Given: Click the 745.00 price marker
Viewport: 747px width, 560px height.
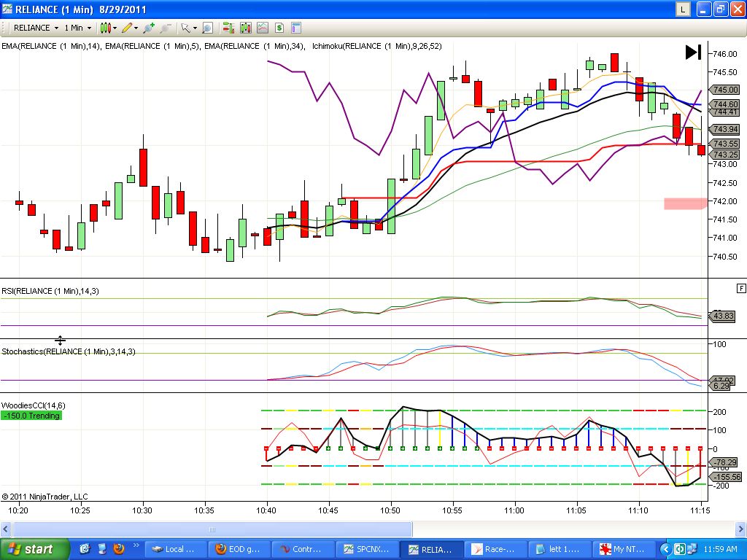Looking at the screenshot, I should (x=724, y=90).
